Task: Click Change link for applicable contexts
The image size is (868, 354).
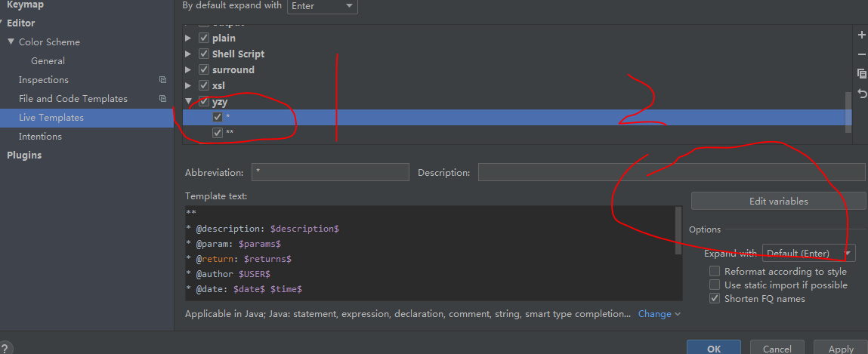Action: (x=654, y=314)
